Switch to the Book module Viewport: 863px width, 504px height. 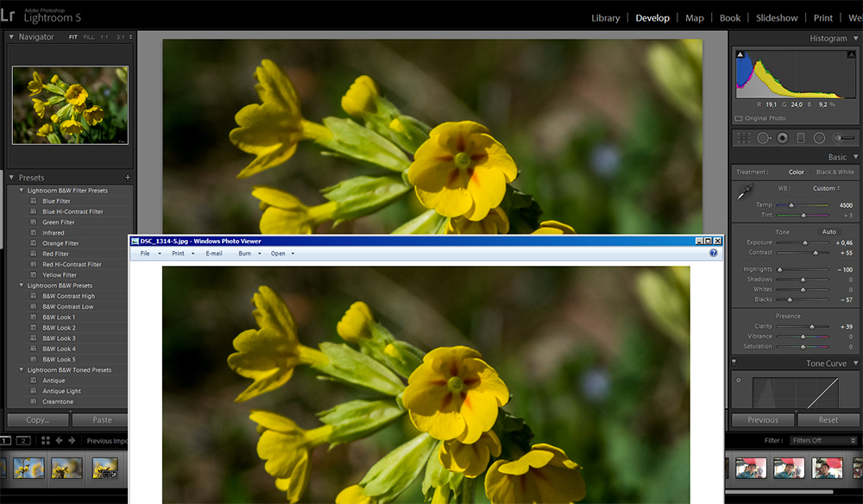(730, 18)
